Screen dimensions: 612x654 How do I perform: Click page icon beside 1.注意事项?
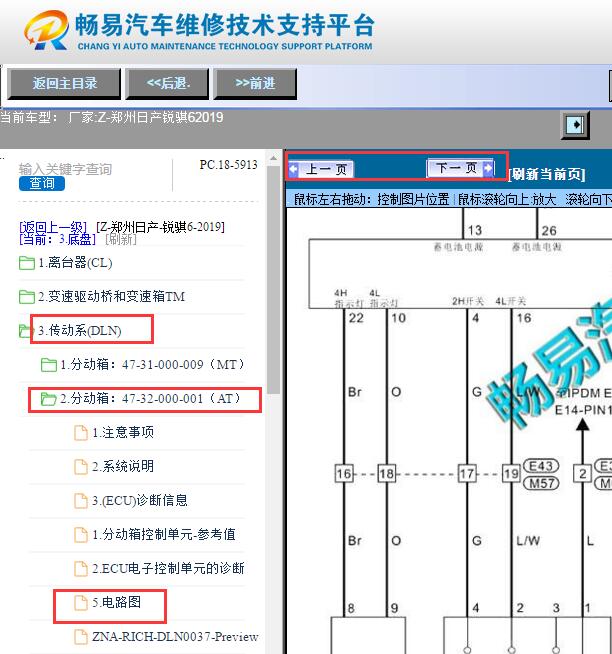[x=81, y=433]
